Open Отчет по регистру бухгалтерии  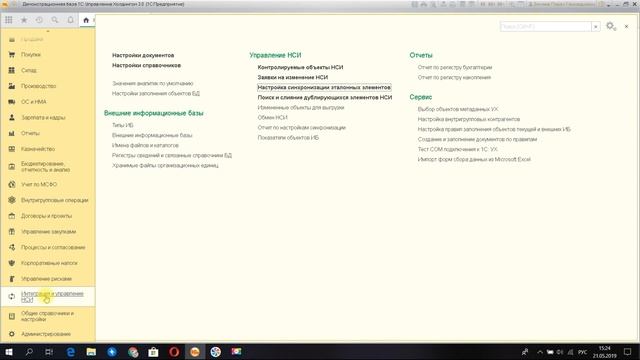[x=455, y=67]
